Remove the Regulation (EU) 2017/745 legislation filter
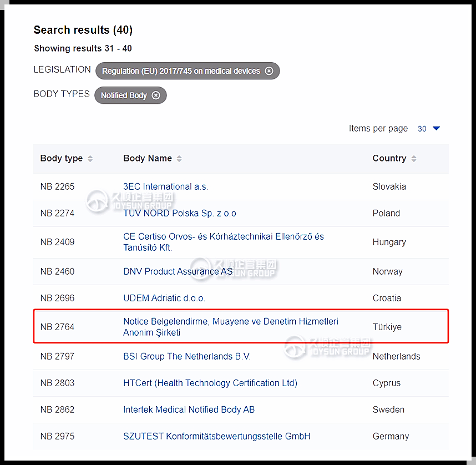Viewport: 476px width, 465px height. tap(269, 71)
